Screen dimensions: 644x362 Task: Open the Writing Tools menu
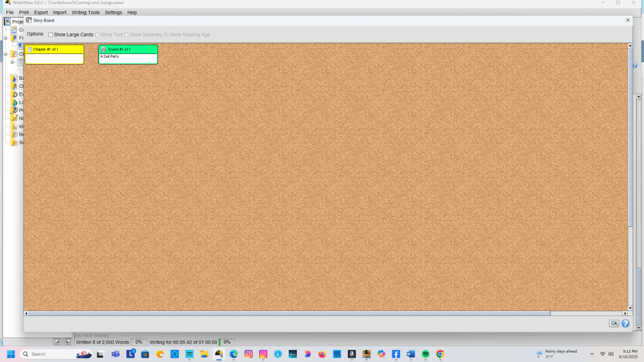coord(85,13)
